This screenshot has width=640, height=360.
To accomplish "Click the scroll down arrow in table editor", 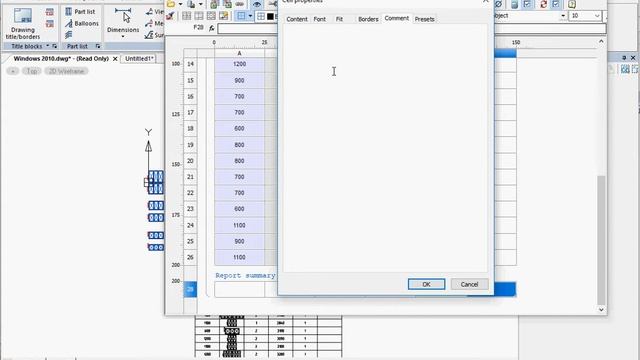I will (x=601, y=309).
